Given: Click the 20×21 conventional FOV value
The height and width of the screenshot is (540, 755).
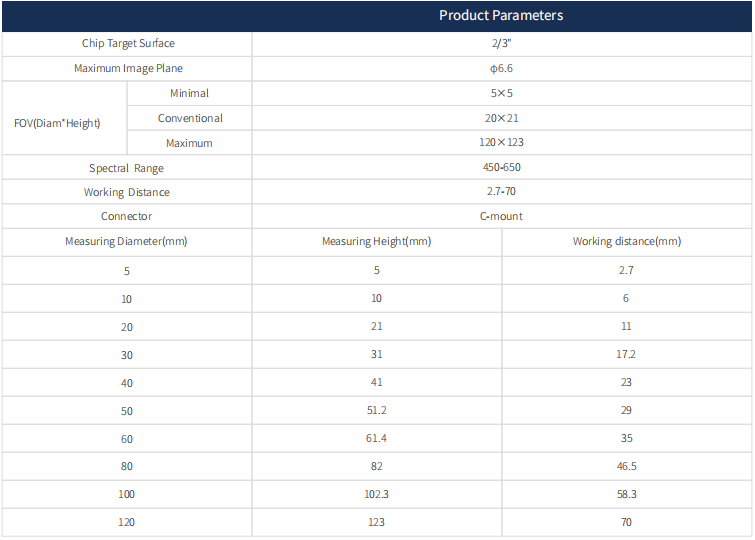Looking at the screenshot, I should [x=501, y=118].
